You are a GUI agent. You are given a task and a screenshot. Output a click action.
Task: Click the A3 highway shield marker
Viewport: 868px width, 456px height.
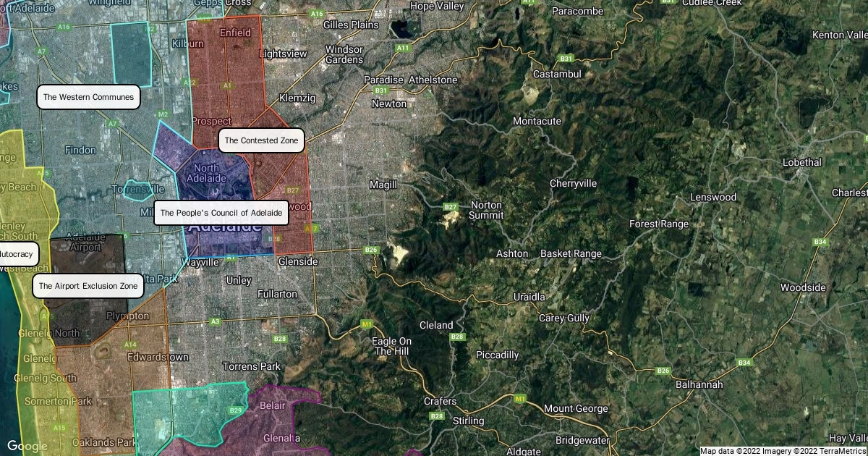pos(215,321)
